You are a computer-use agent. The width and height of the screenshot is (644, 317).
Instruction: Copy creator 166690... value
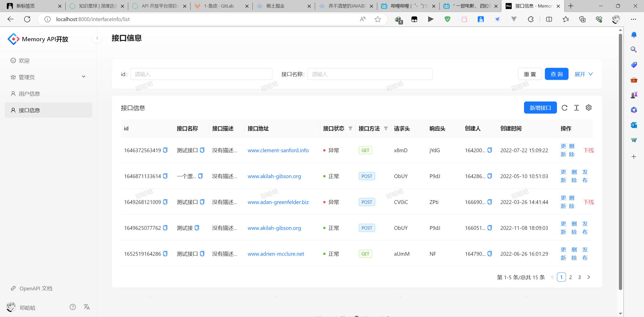(x=490, y=202)
